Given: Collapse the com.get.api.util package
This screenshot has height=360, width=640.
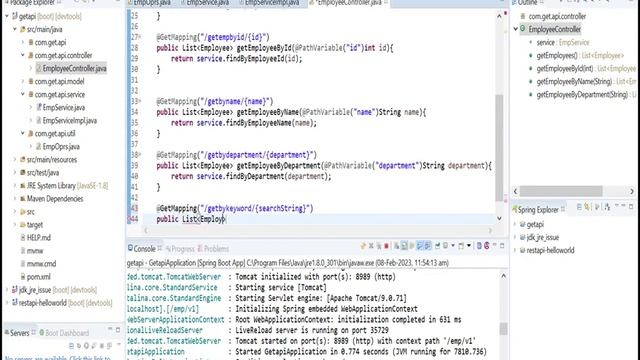Looking at the screenshot, I should coord(23,133).
